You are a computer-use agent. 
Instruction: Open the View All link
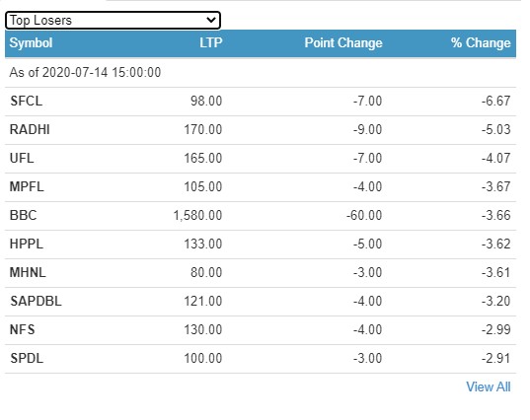[x=489, y=386]
